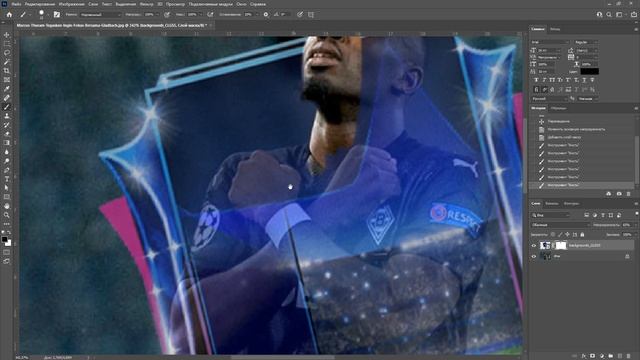Create a new layer group folder
640x360 pixels.
click(611, 356)
